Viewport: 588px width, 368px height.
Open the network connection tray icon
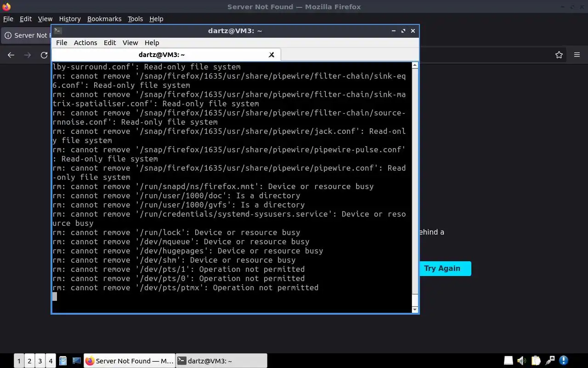(549, 361)
